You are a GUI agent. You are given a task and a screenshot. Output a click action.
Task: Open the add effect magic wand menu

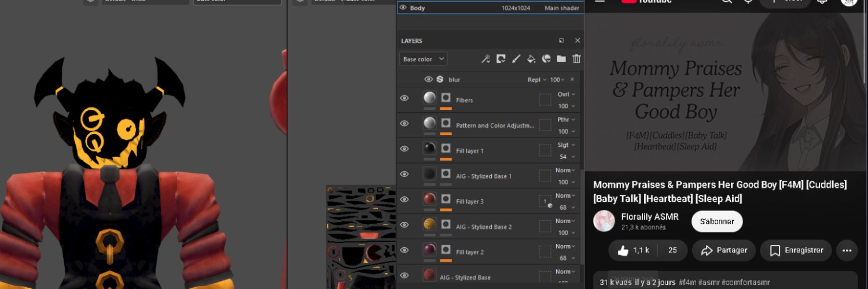[486, 59]
